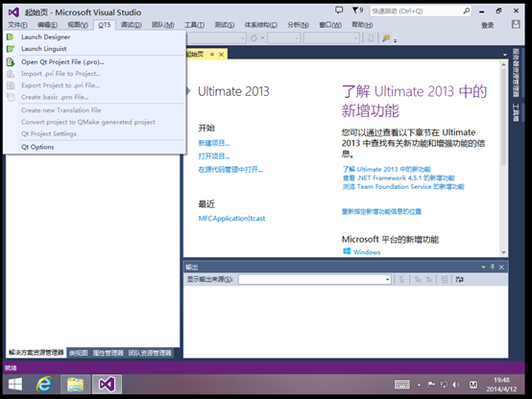
Task: Click the action center flag tray icon
Action: point(431,385)
